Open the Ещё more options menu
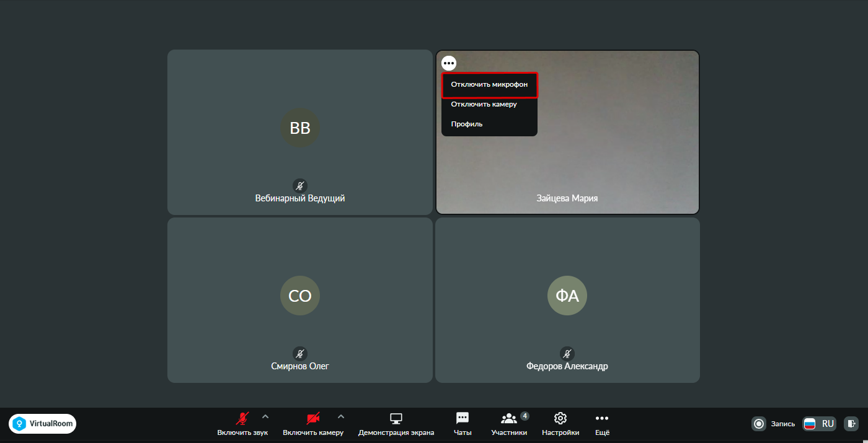The image size is (868, 443). pyautogui.click(x=602, y=418)
